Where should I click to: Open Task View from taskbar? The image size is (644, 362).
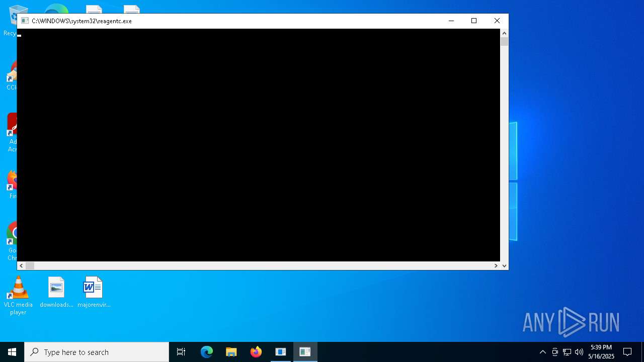tap(181, 352)
